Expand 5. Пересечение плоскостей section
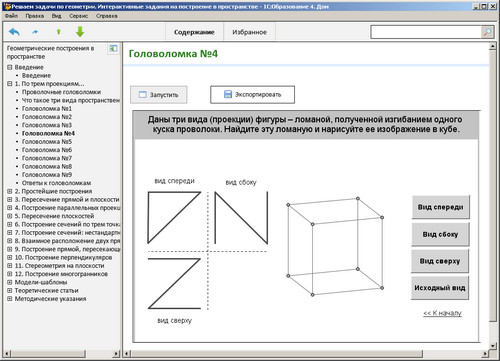 (10, 216)
